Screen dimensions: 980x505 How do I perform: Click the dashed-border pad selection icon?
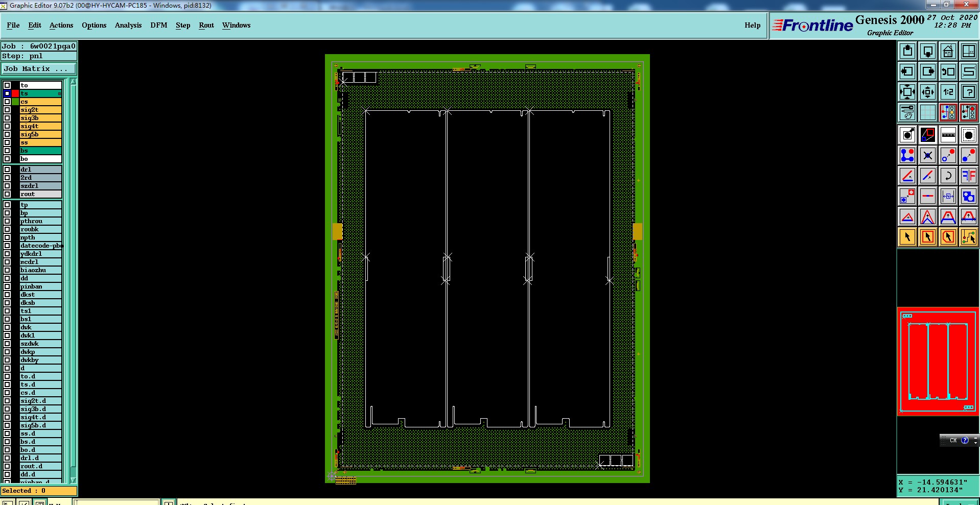[969, 135]
